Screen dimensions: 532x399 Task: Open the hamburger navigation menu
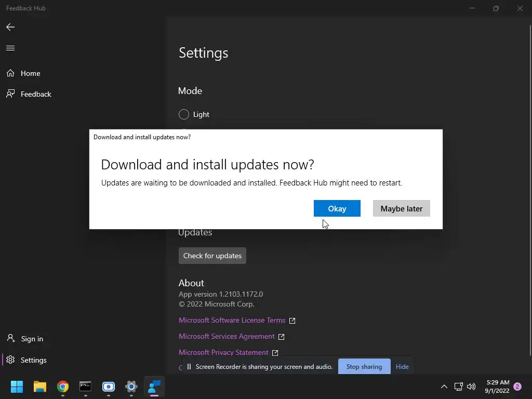point(10,48)
